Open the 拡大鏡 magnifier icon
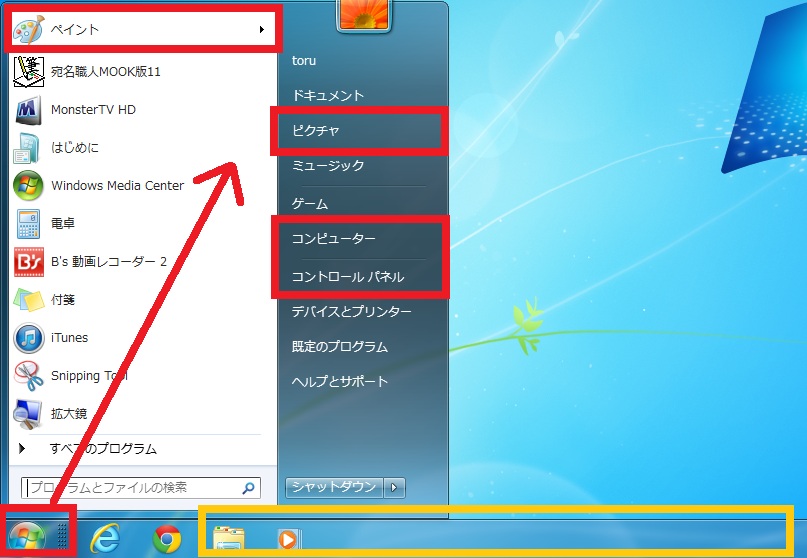This screenshot has width=807, height=558. click(27, 414)
